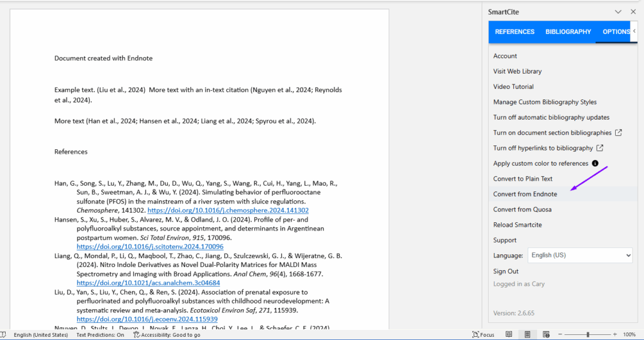Turn on document section bibliographies
Image resolution: width=644 pixels, height=340 pixels.
[552, 133]
